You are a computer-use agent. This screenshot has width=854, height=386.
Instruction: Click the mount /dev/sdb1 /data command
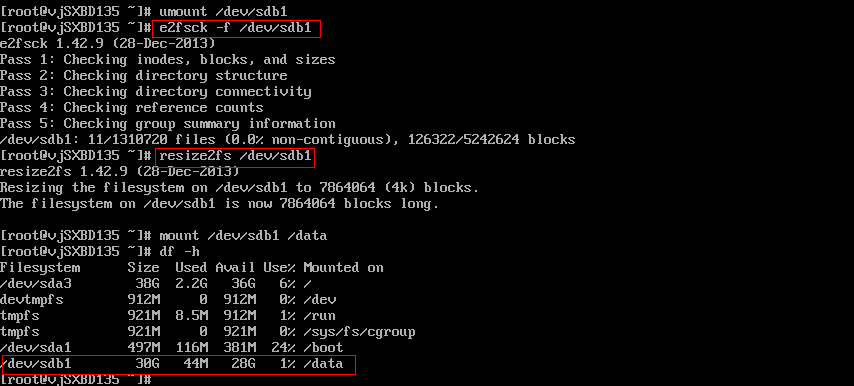coord(243,236)
